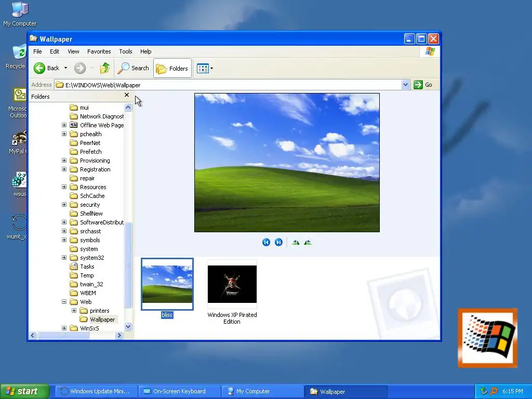This screenshot has height=399, width=532.
Task: Click the Go button
Action: tap(423, 85)
